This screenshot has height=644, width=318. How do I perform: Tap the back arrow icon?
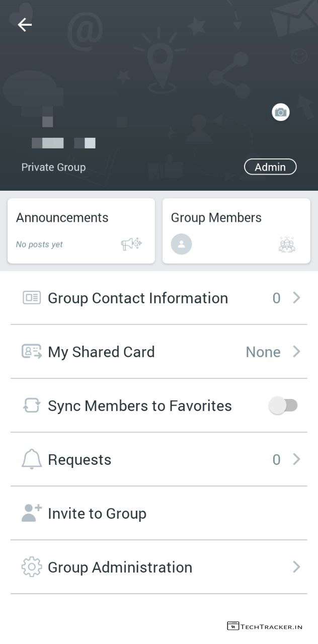pos(25,25)
